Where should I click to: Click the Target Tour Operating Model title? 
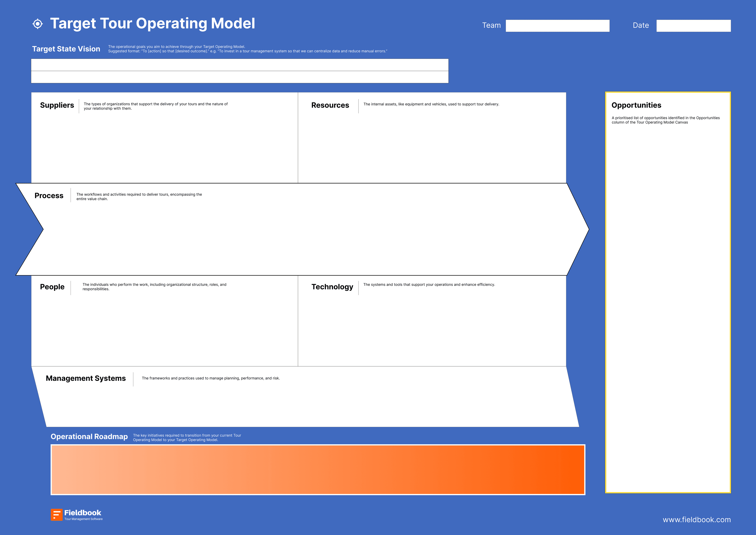[x=152, y=23]
